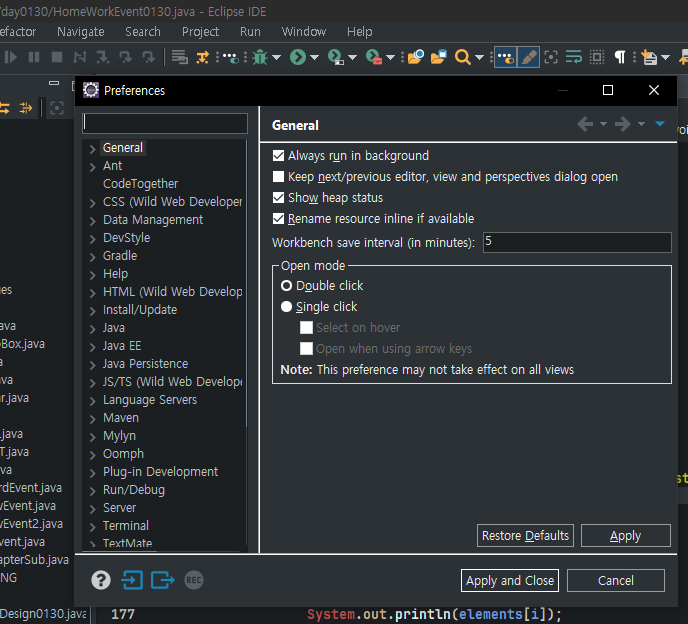Open the Project menu
Viewport: 688px width, 624px height.
pyautogui.click(x=201, y=32)
